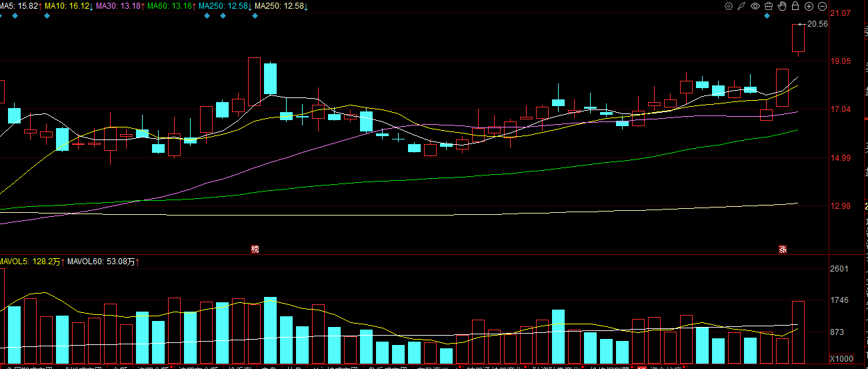Click blue diamond marker above 榜 candle

click(255, 15)
